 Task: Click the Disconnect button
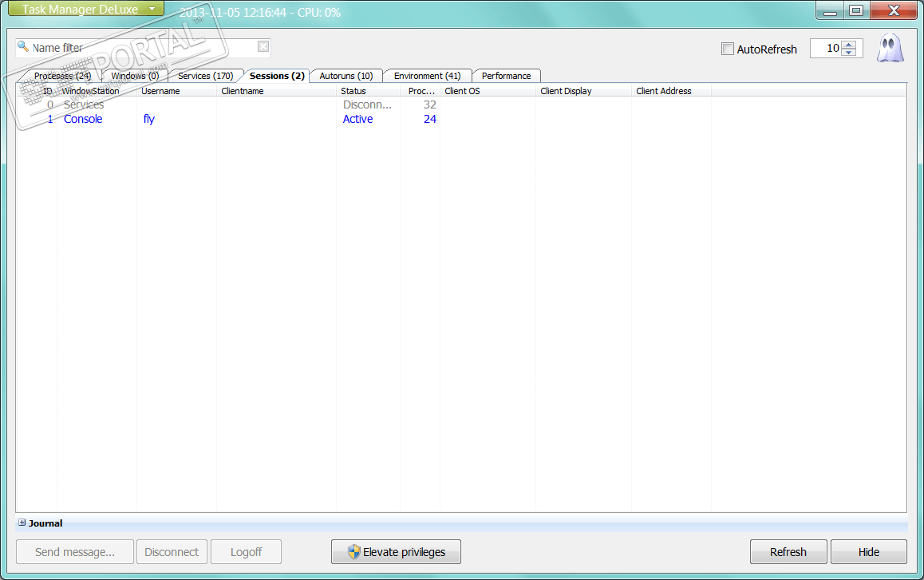[x=172, y=552]
